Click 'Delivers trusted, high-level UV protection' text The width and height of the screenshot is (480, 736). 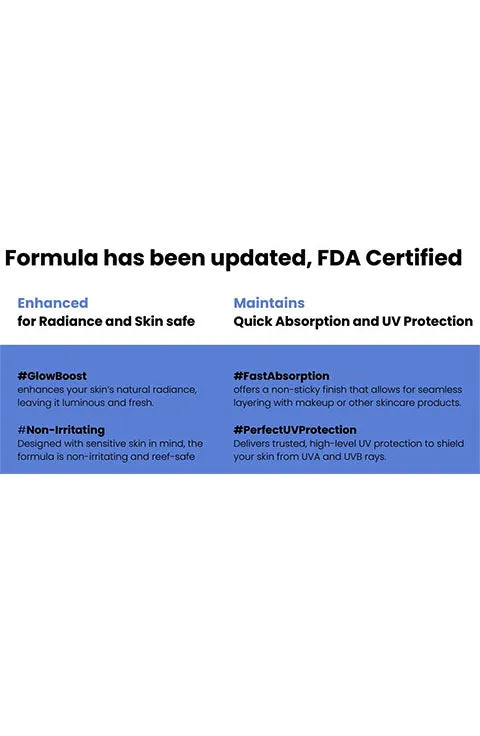click(x=349, y=444)
